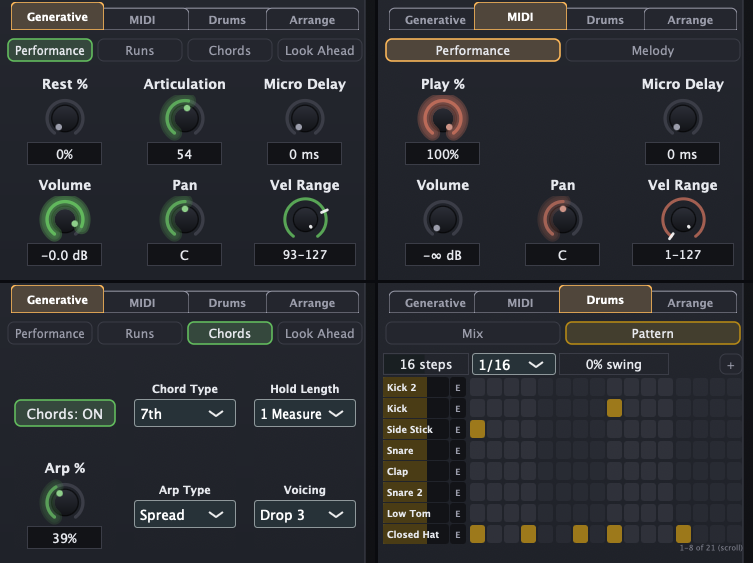Select Melody sub-tab in MIDI panel
Image resolution: width=753 pixels, height=563 pixels.
[653, 50]
